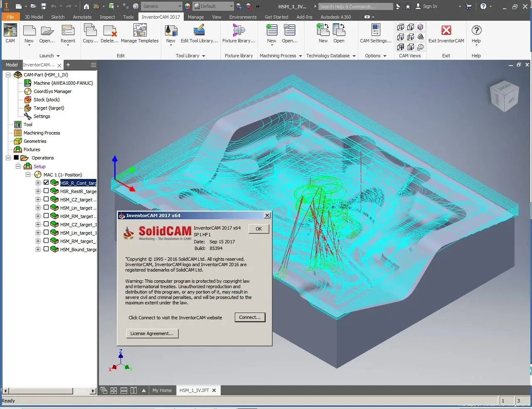This screenshot has width=532, height=409.
Task: Click New in Machining Process panel
Action: point(271,35)
